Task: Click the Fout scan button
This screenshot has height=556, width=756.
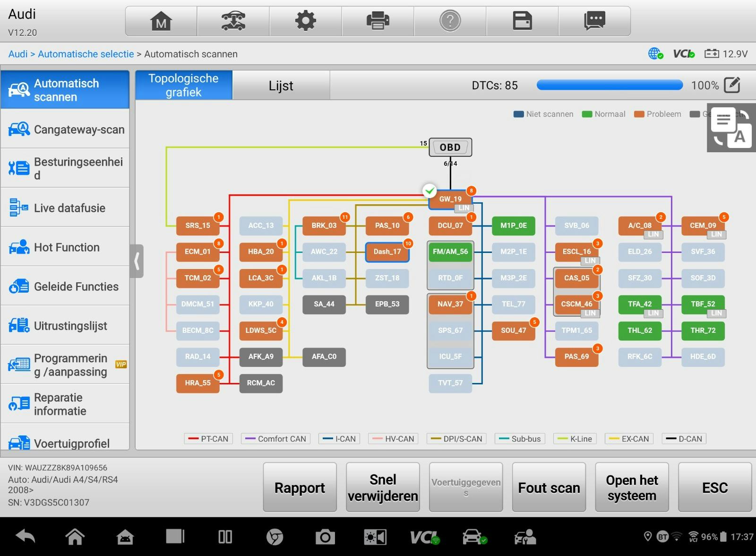Action: (549, 487)
